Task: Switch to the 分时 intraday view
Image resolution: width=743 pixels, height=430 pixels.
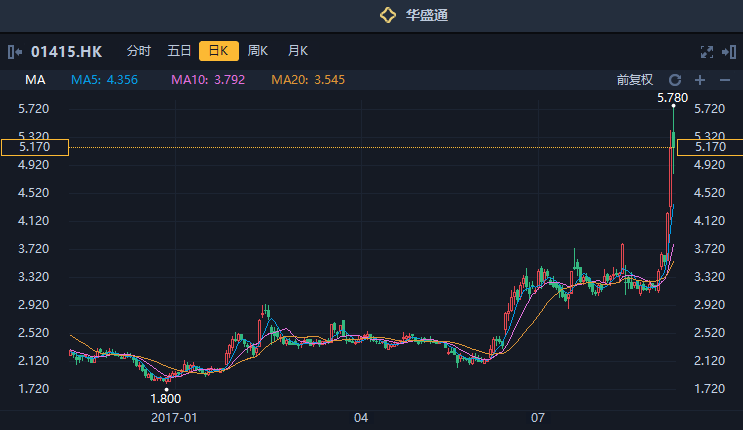Action: (x=139, y=51)
